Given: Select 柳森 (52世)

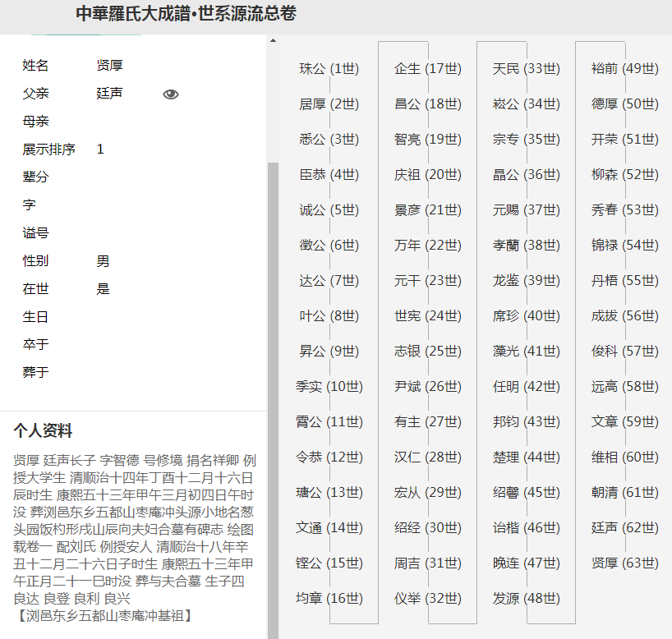Looking at the screenshot, I should point(625,175).
